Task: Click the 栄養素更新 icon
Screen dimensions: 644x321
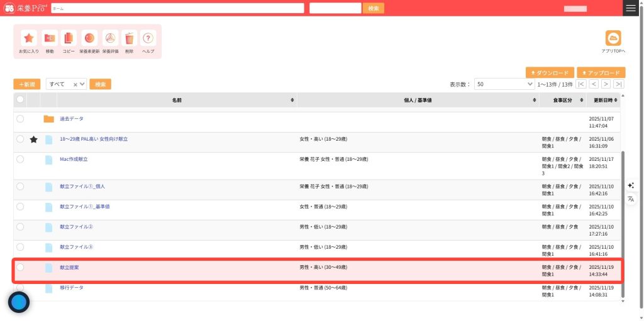Action: pos(89,38)
